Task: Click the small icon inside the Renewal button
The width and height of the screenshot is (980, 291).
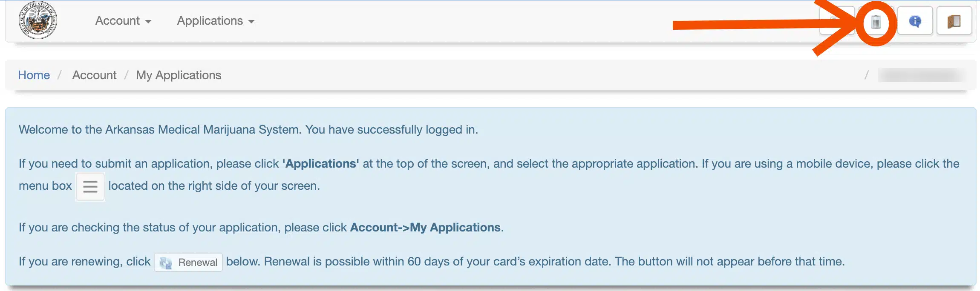Action: coord(166,262)
